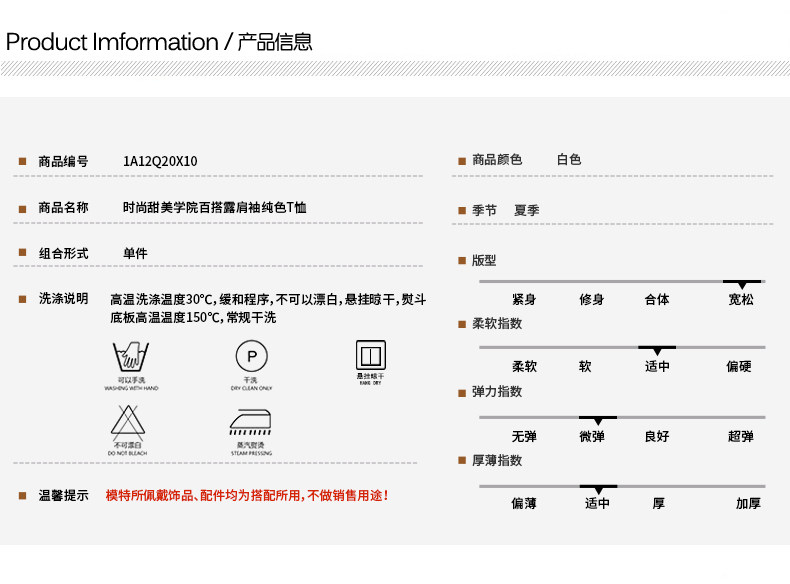Click the 无弹 elasticity label
790x584 pixels.
click(x=524, y=436)
